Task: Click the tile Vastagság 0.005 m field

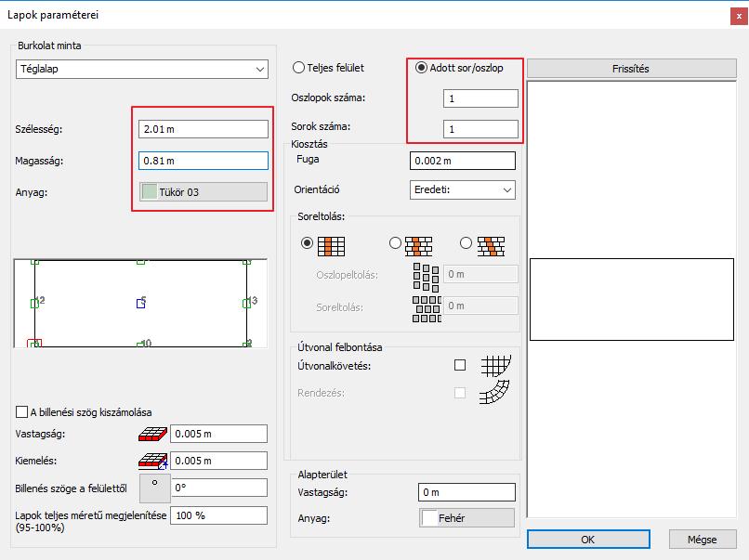Action: pos(218,434)
